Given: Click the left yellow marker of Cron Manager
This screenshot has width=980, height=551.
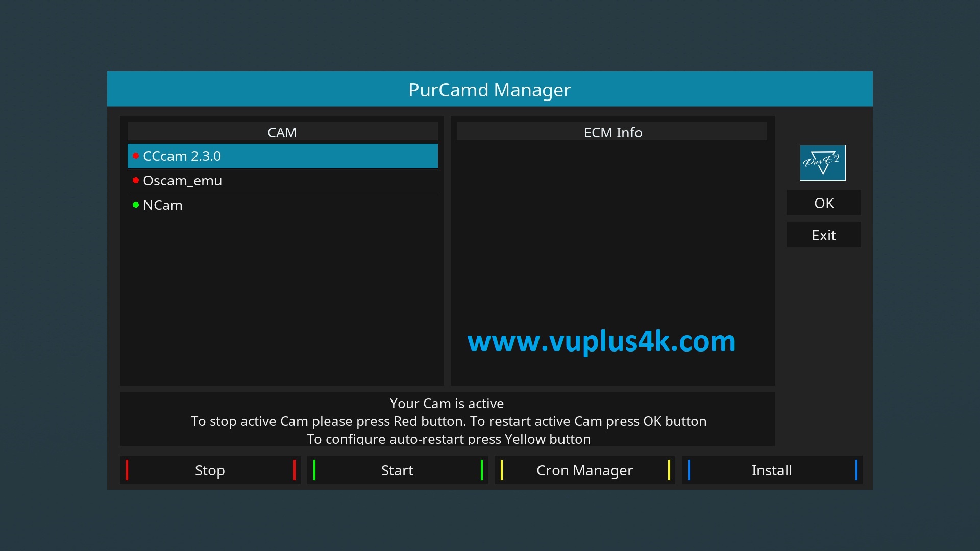Looking at the screenshot, I should pyautogui.click(x=502, y=470).
